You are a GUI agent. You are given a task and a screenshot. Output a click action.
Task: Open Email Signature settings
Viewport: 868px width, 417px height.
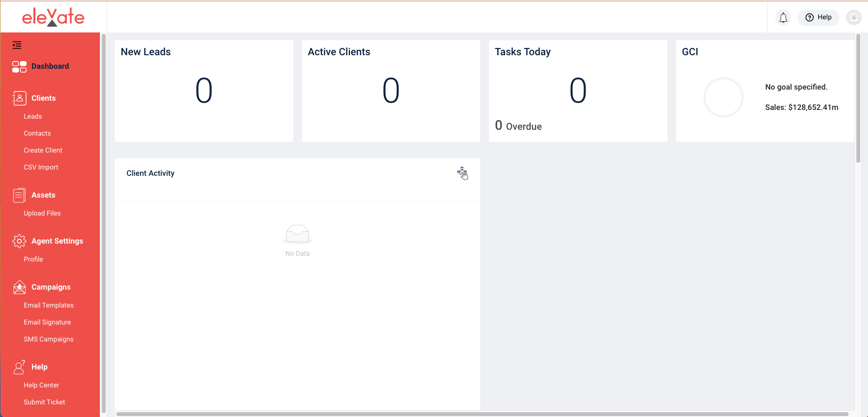pos(47,323)
